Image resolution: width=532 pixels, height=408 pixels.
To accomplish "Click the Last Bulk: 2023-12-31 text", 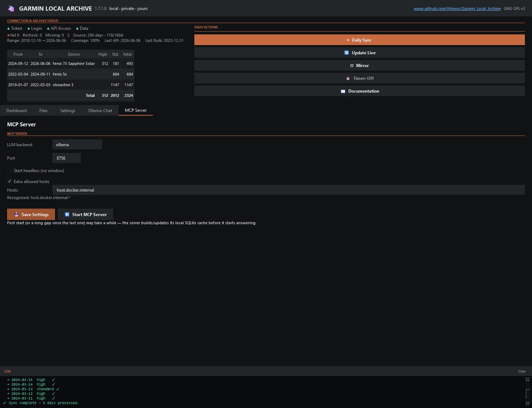I will click(165, 41).
